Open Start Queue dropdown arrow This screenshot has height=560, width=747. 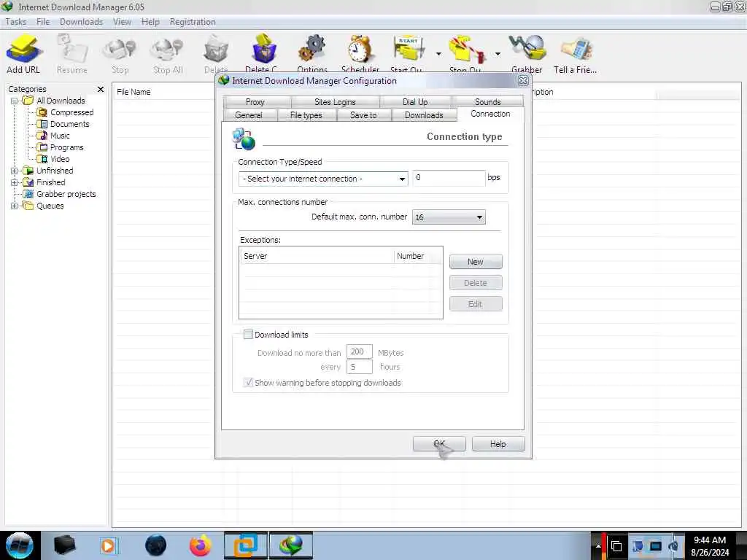[x=438, y=54]
